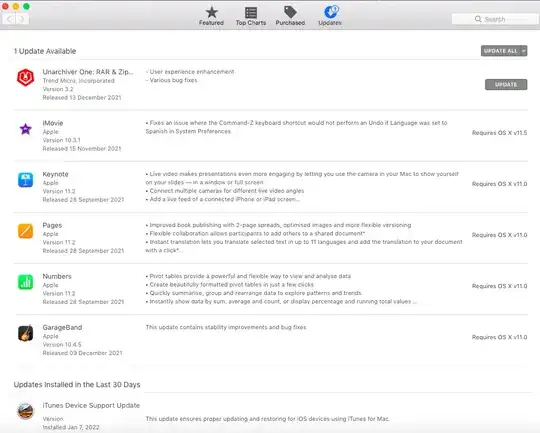
Task: Click the Numbers app icon
Action: pyautogui.click(x=25, y=282)
